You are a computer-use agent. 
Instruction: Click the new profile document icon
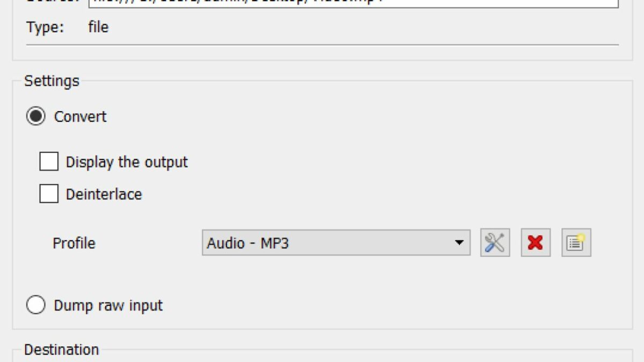(575, 242)
